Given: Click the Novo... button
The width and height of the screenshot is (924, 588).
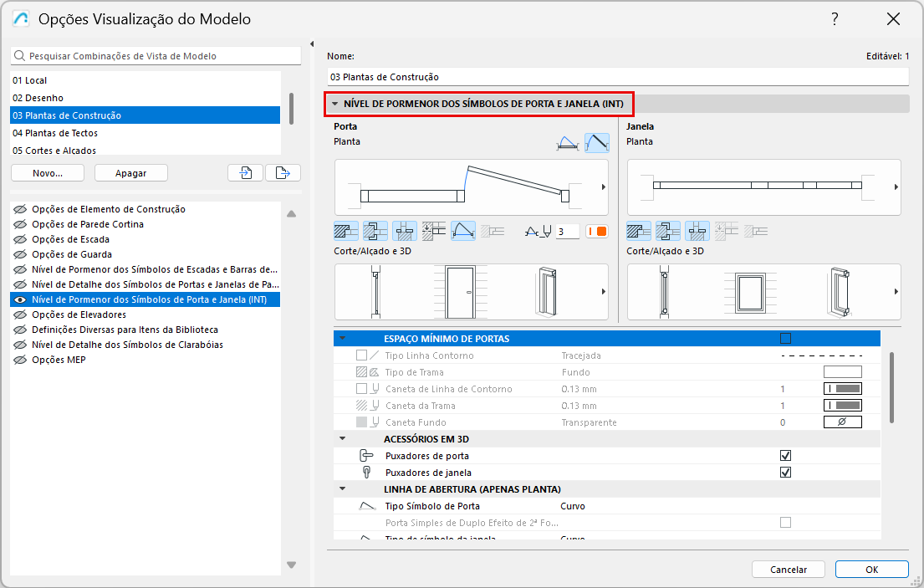Looking at the screenshot, I should (x=48, y=173).
